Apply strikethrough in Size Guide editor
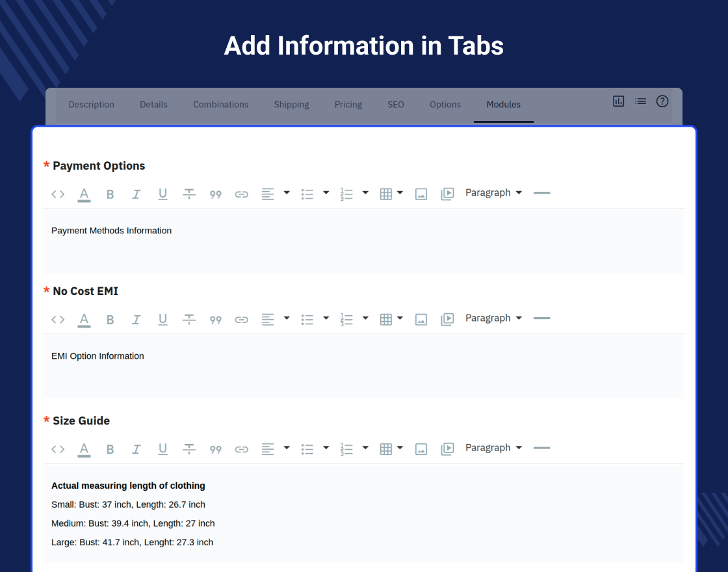The width and height of the screenshot is (728, 572). coord(189,449)
